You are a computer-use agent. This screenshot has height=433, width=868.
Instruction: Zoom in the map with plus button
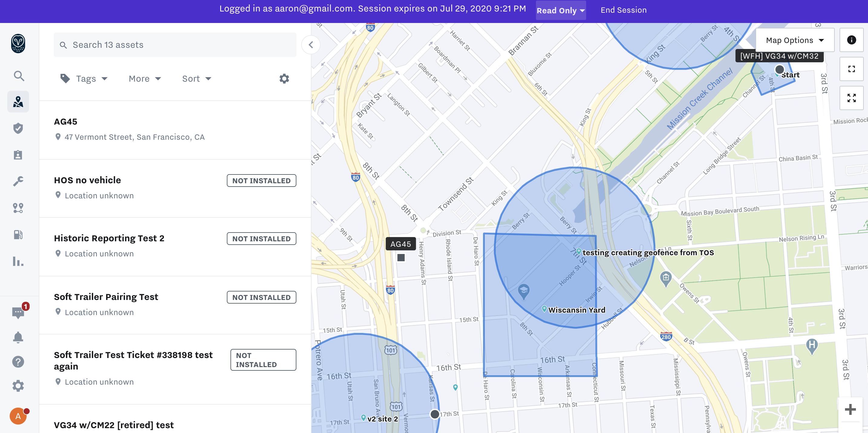tap(850, 409)
